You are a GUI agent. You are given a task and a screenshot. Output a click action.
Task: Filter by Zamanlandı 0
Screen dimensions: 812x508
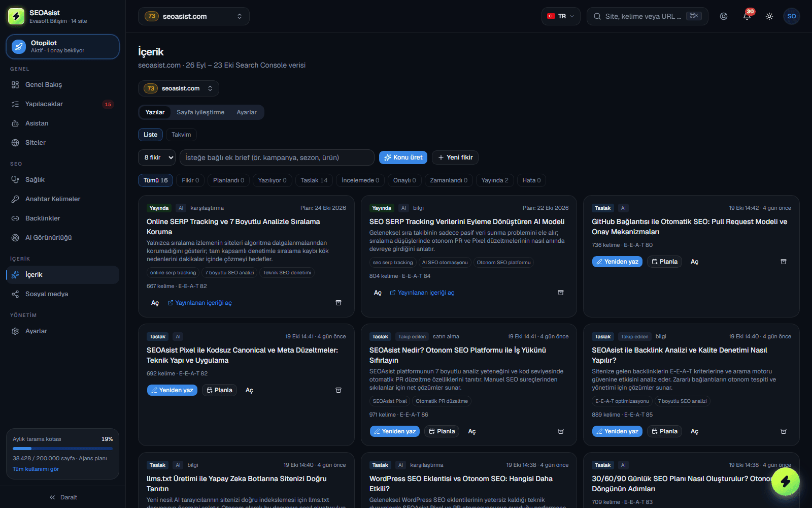point(449,180)
